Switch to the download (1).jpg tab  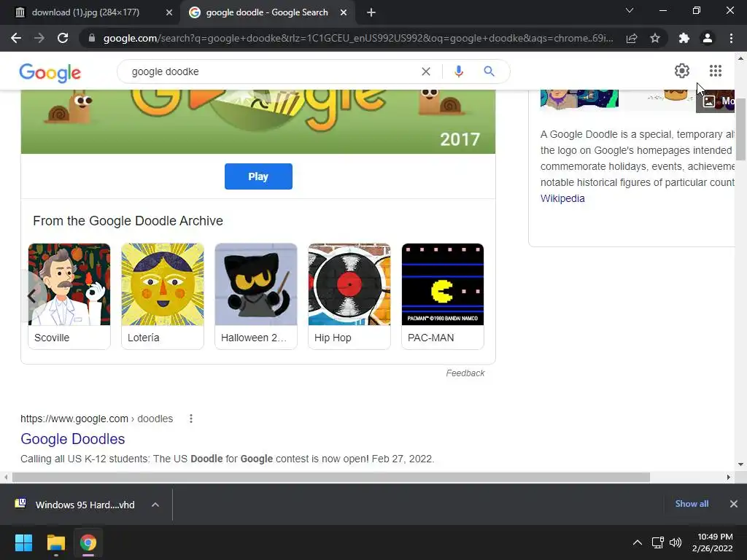tap(86, 12)
